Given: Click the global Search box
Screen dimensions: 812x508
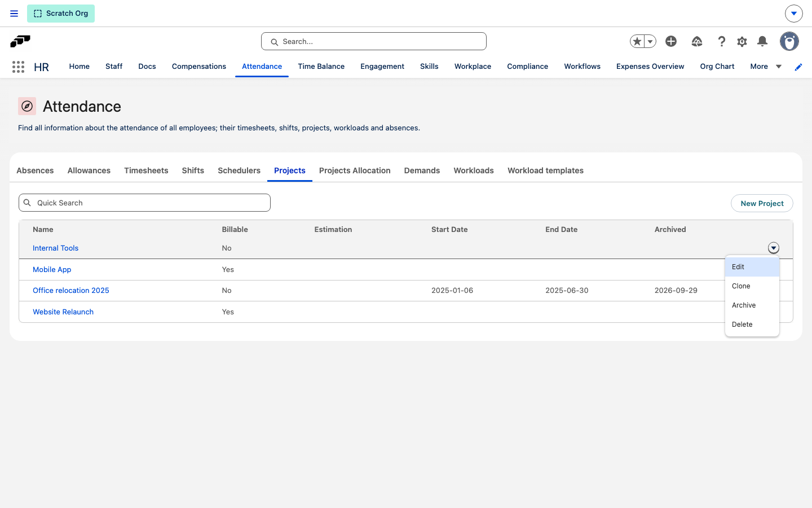Looking at the screenshot, I should [x=374, y=41].
